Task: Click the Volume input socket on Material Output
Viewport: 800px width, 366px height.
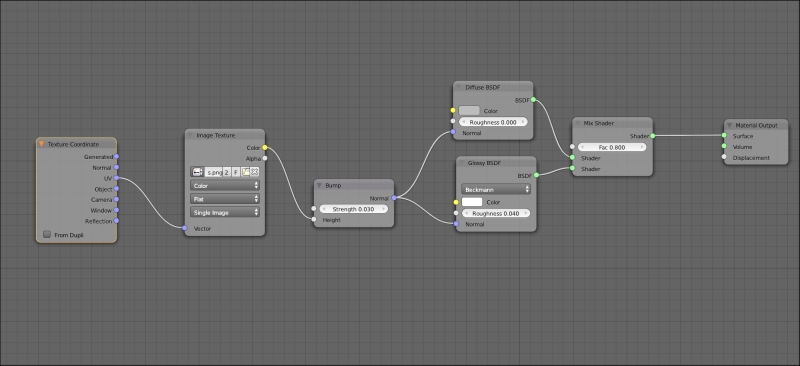Action: [724, 147]
